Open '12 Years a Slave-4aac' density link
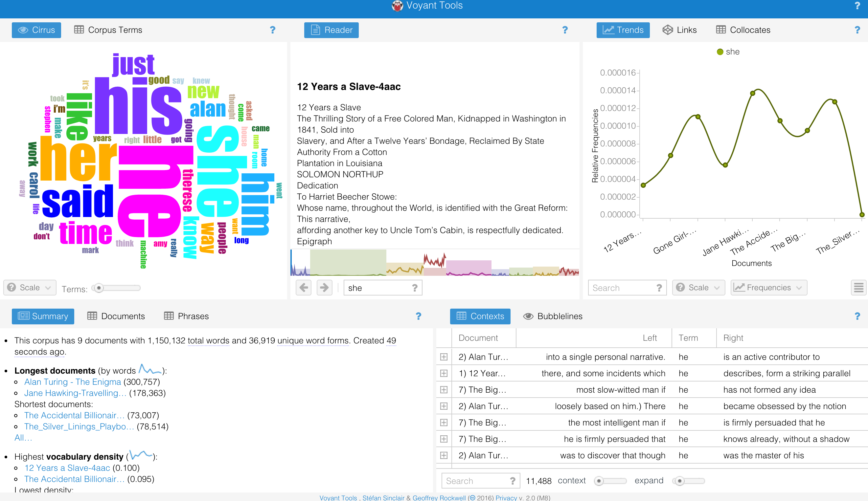The height and width of the screenshot is (501, 868). [x=67, y=468]
